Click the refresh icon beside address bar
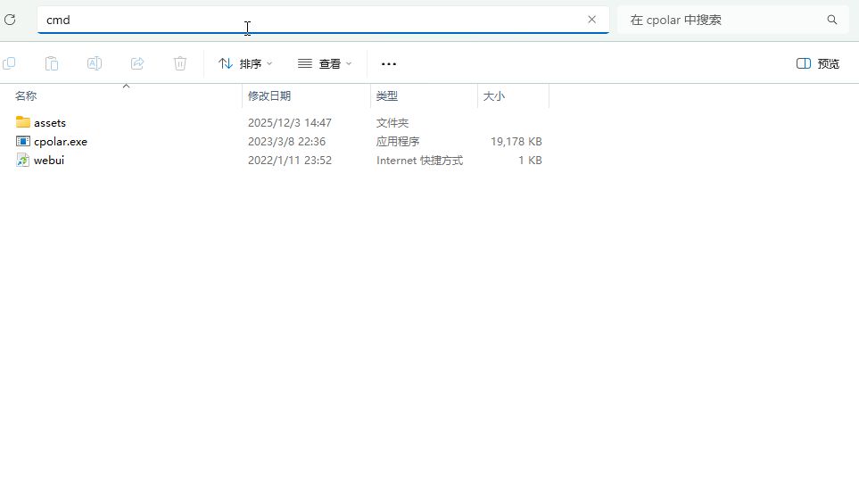The height and width of the screenshot is (504, 859). pos(10,21)
